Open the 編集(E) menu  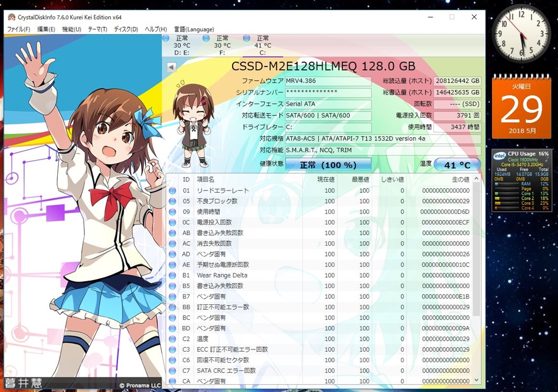[46, 29]
